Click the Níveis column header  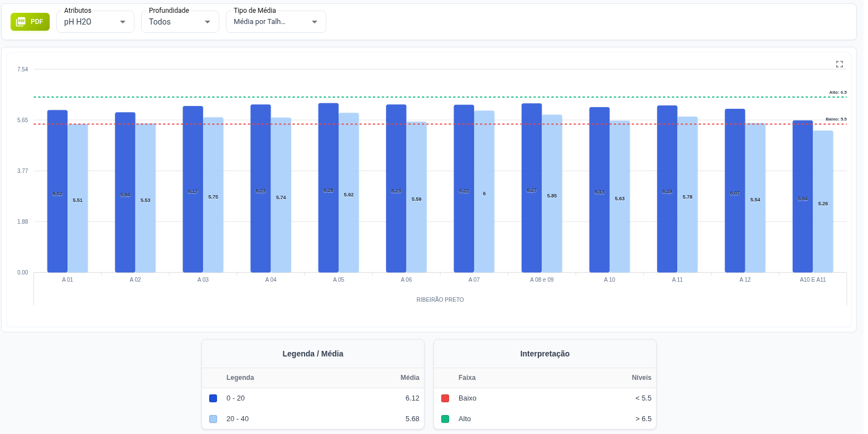(x=641, y=378)
